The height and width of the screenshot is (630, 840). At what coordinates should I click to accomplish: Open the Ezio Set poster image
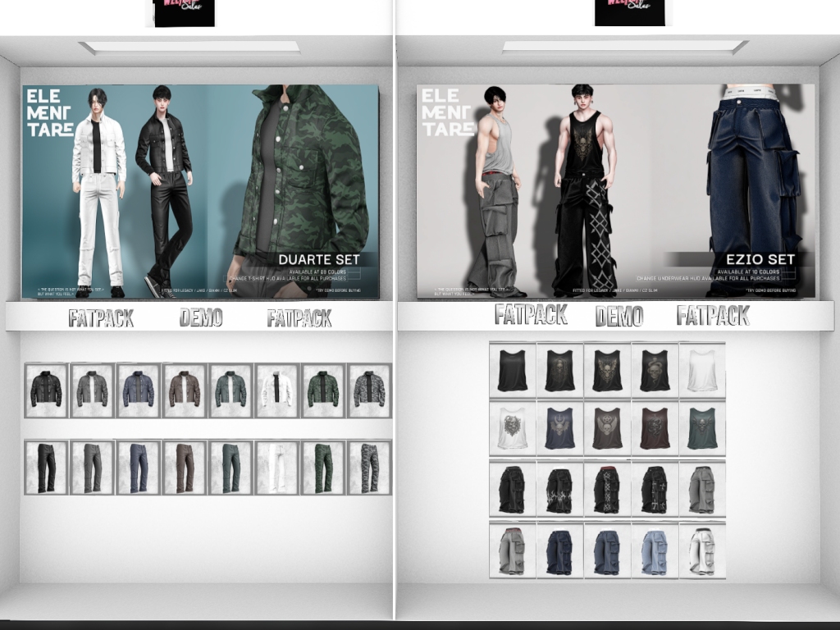(615, 191)
